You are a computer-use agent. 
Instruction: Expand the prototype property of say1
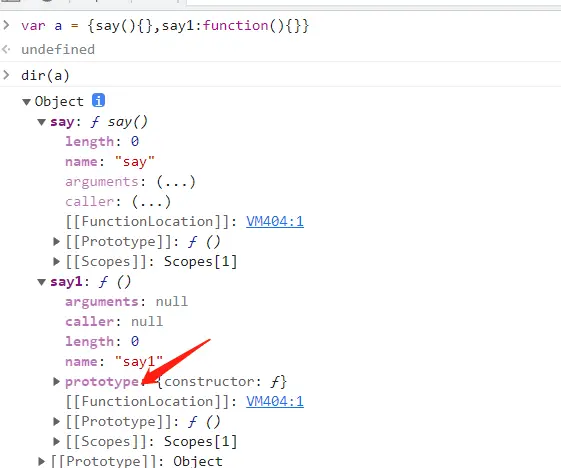click(57, 381)
